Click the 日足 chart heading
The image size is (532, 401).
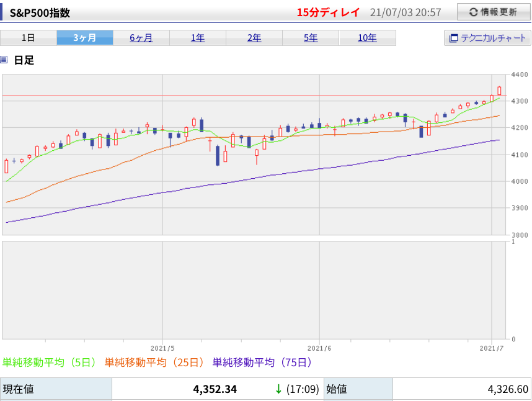pyautogui.click(x=24, y=60)
